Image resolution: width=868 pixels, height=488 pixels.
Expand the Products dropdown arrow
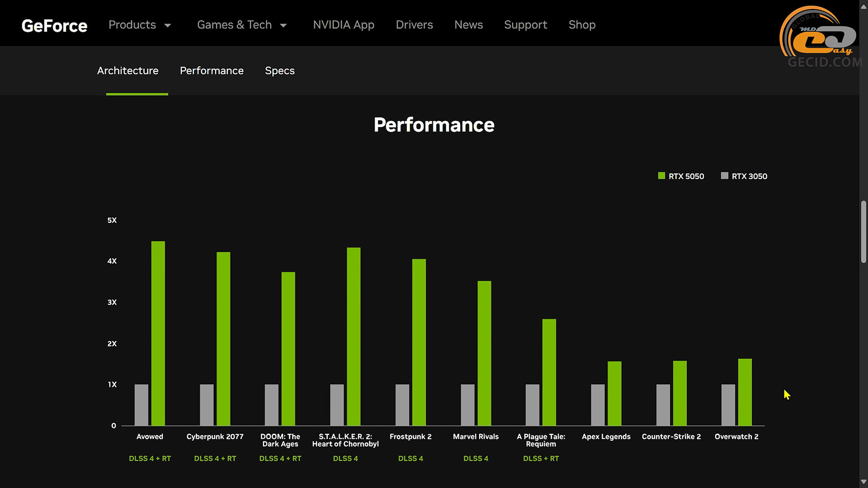(x=168, y=25)
